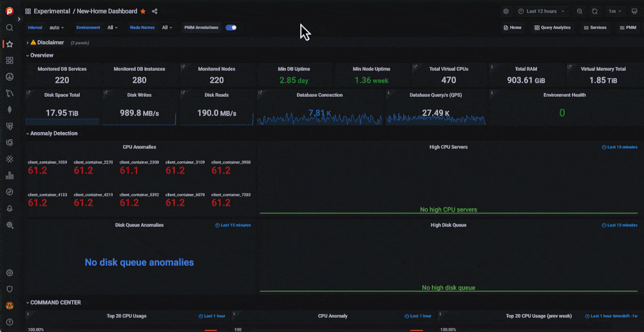644x332 pixels.
Task: Click the help question mark icon
Action: (x=9, y=322)
